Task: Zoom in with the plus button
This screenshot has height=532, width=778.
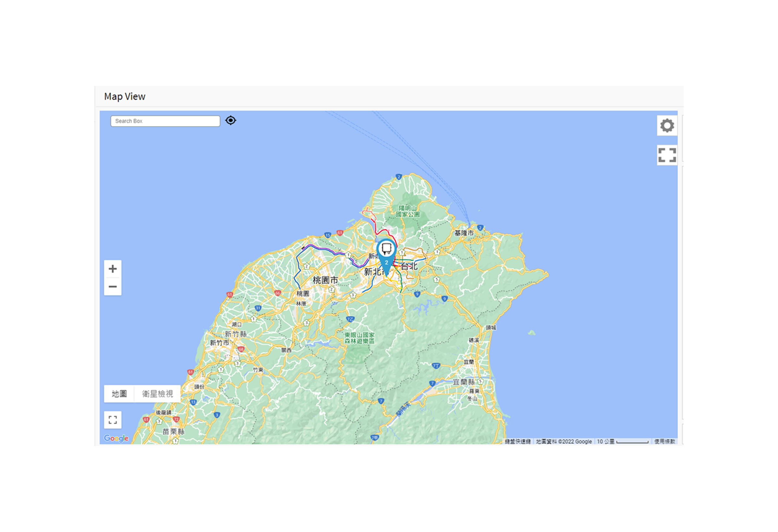Action: [x=113, y=269]
